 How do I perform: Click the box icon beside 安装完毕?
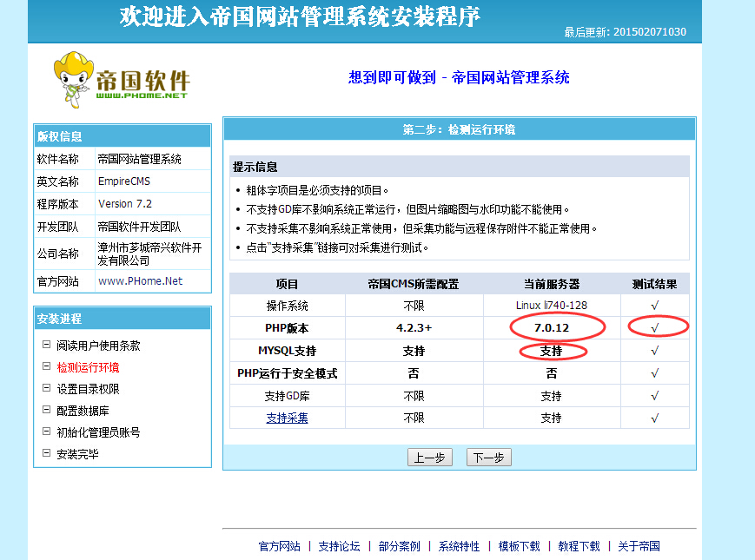[46, 452]
